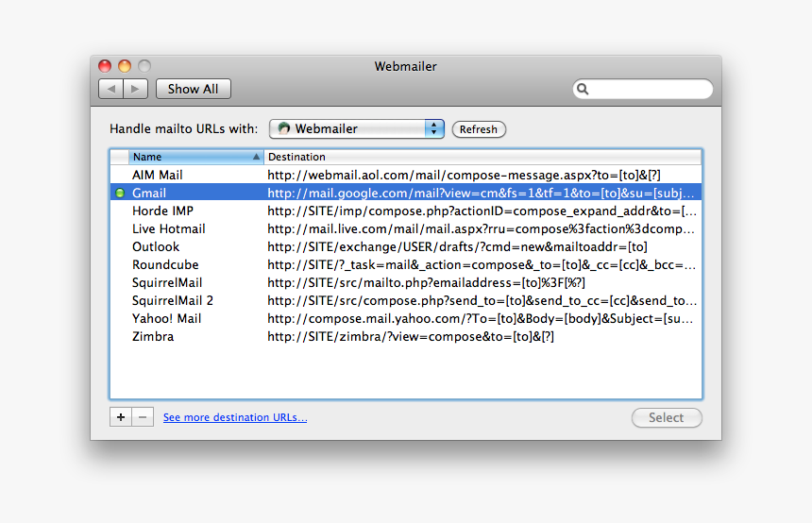Open the Handle mailto URLs dropdown
812x523 pixels.
357,129
